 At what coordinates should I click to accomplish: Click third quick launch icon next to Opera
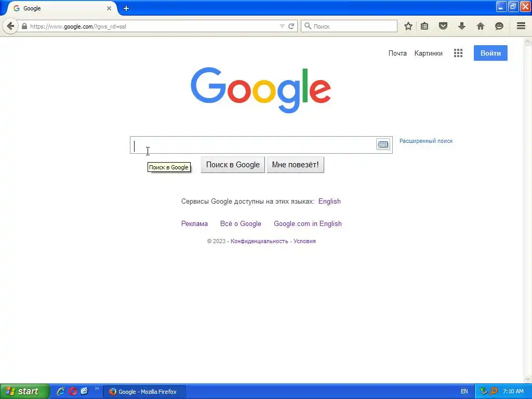[x=85, y=391]
